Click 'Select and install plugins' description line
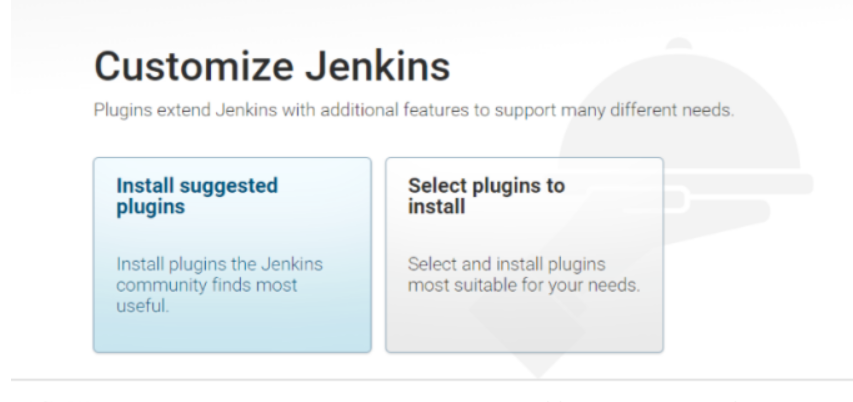This screenshot has height=402, width=853. click(506, 264)
